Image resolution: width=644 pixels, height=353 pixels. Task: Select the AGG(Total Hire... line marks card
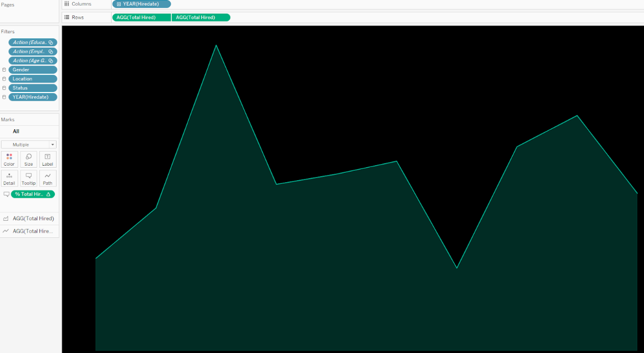pyautogui.click(x=30, y=231)
